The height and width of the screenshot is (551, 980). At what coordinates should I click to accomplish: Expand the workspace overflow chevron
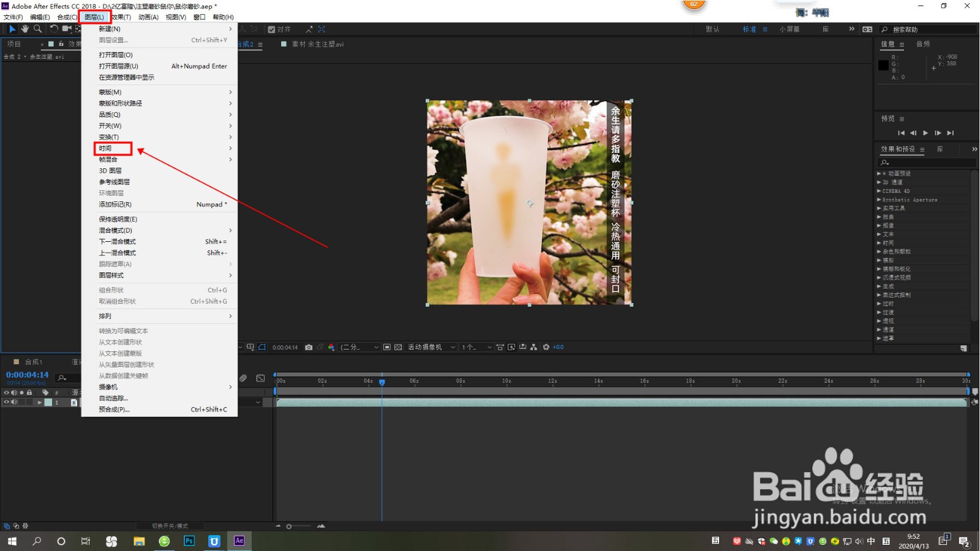851,29
